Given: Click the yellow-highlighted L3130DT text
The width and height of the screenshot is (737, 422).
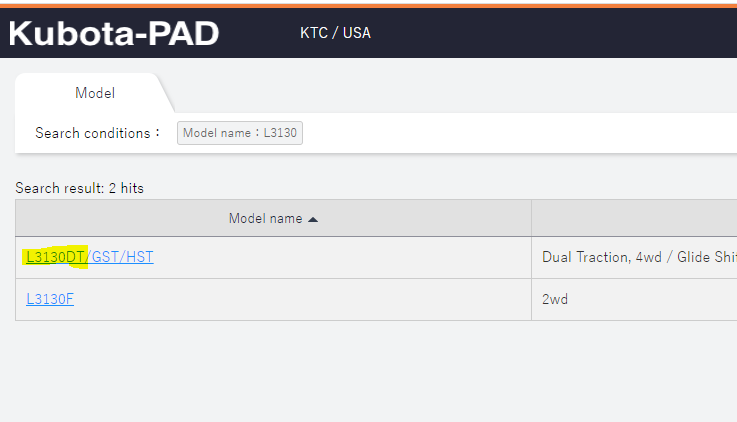Looking at the screenshot, I should 56,257.
